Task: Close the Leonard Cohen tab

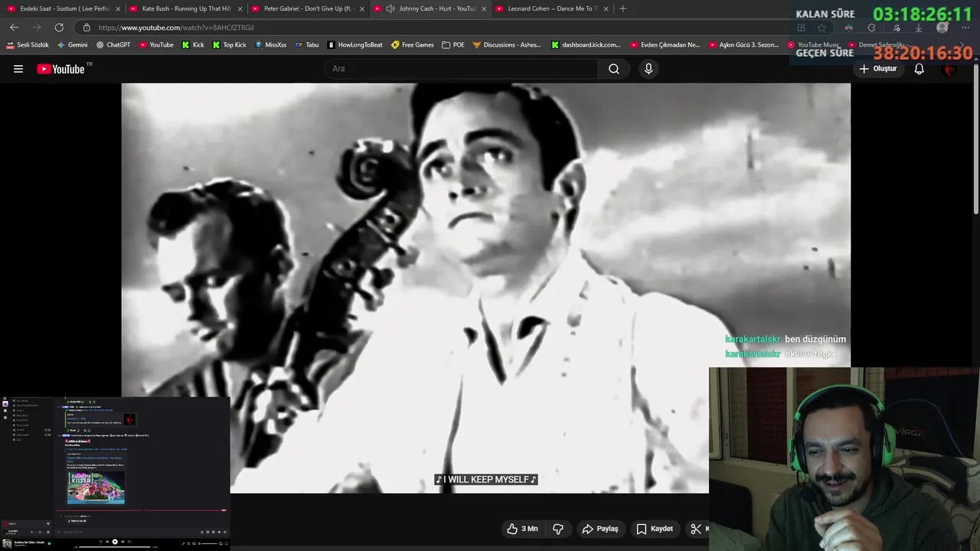Action: click(x=606, y=9)
